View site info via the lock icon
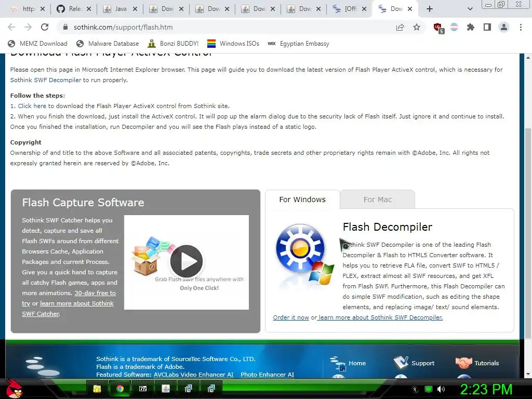This screenshot has width=532, height=399. coord(66,27)
